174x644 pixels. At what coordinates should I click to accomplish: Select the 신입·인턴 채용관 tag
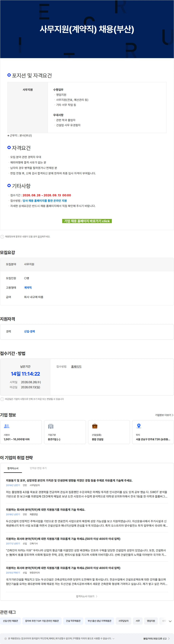11,621
